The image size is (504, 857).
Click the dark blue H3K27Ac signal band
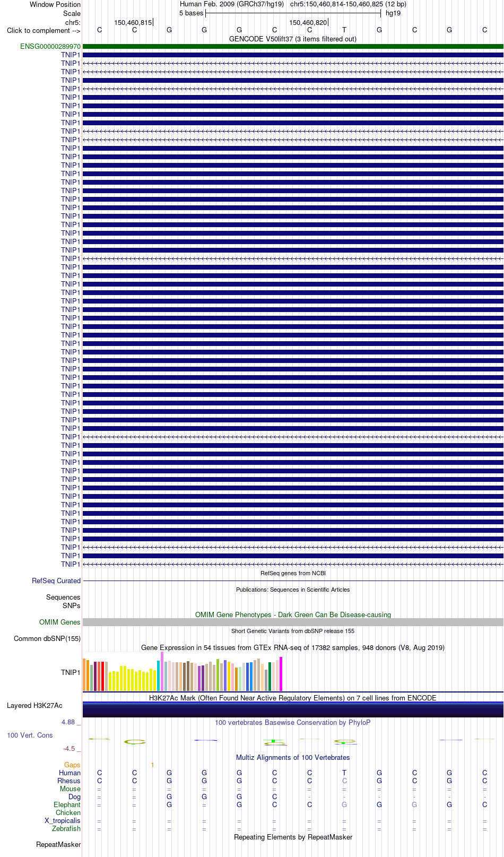(x=293, y=709)
